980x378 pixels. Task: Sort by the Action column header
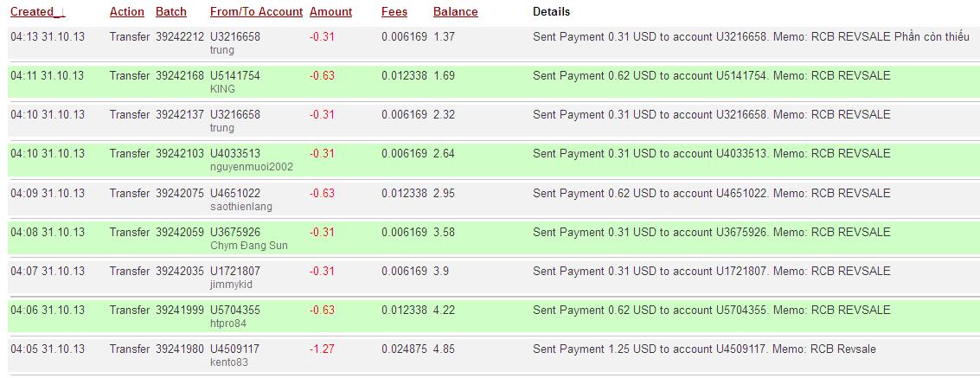(127, 12)
